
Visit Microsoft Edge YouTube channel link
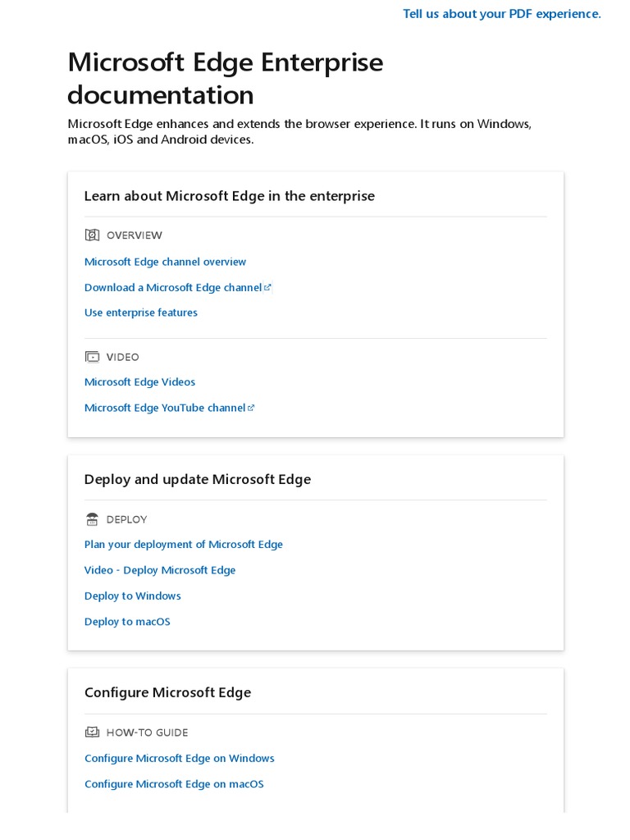[x=164, y=408]
